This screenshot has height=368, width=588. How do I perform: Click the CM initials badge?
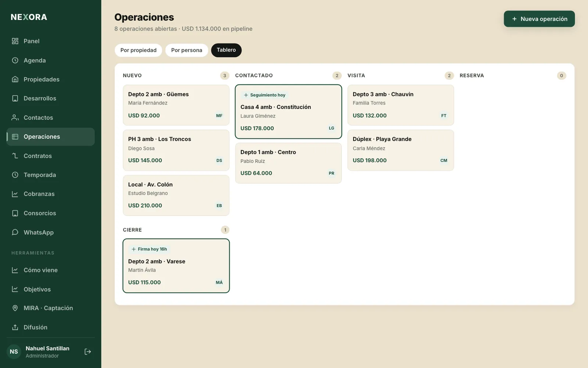click(444, 160)
